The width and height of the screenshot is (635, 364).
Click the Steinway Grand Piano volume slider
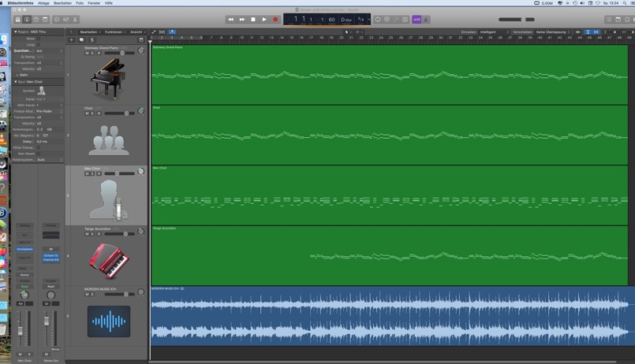[119, 53]
